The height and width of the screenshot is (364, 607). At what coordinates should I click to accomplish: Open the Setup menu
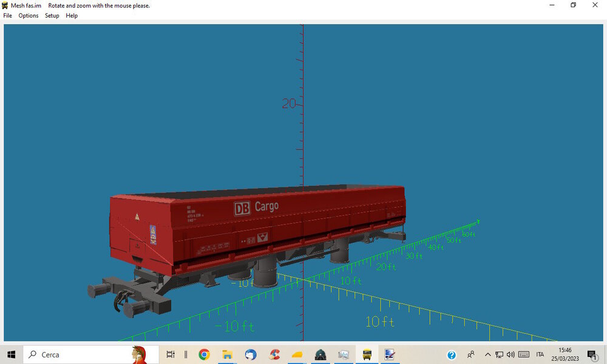(x=52, y=16)
